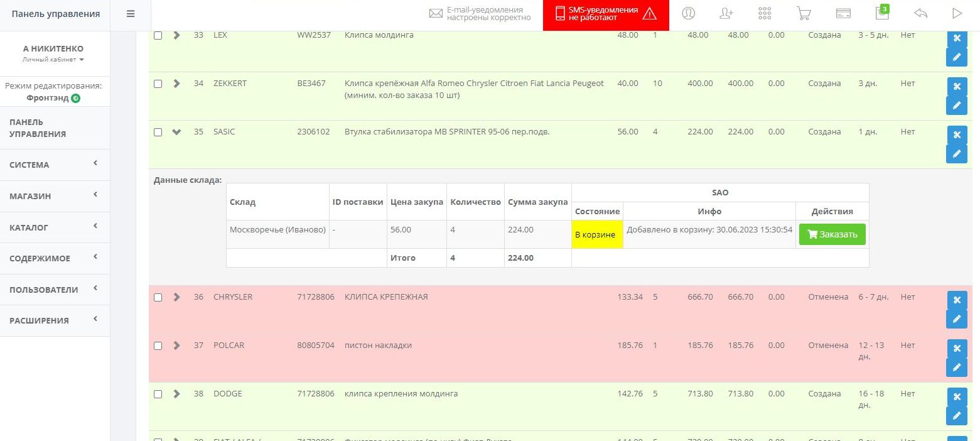Image resolution: width=980 pixels, height=441 pixels.
Task: Open the Личный кабинет dropdown
Action: click(53, 60)
